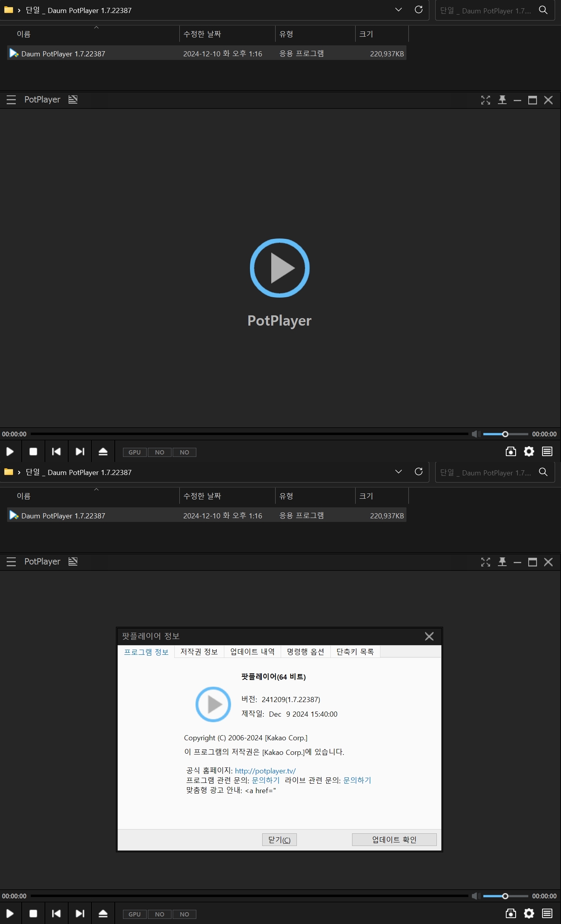
Task: Adjust volume slider in logo-showing PotPlayer window
Action: pyautogui.click(x=505, y=434)
